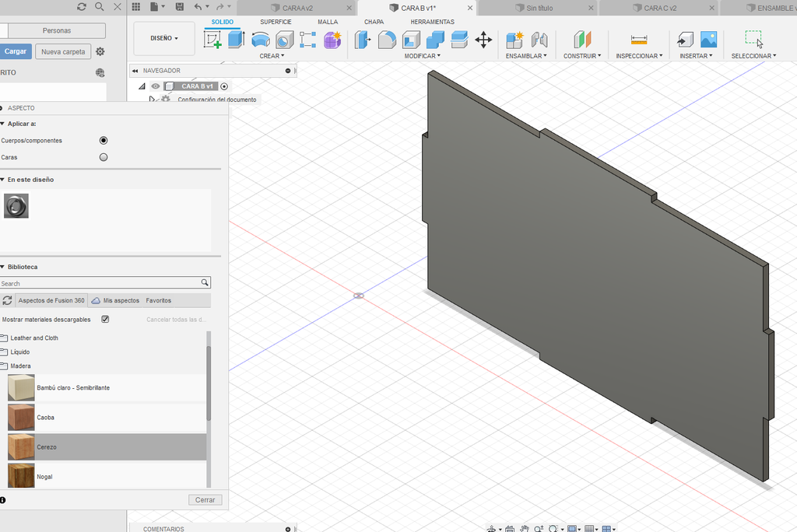Screen dimensions: 797x532
Task: Expand the INSPECCIONAR dropdown
Action: (640, 56)
